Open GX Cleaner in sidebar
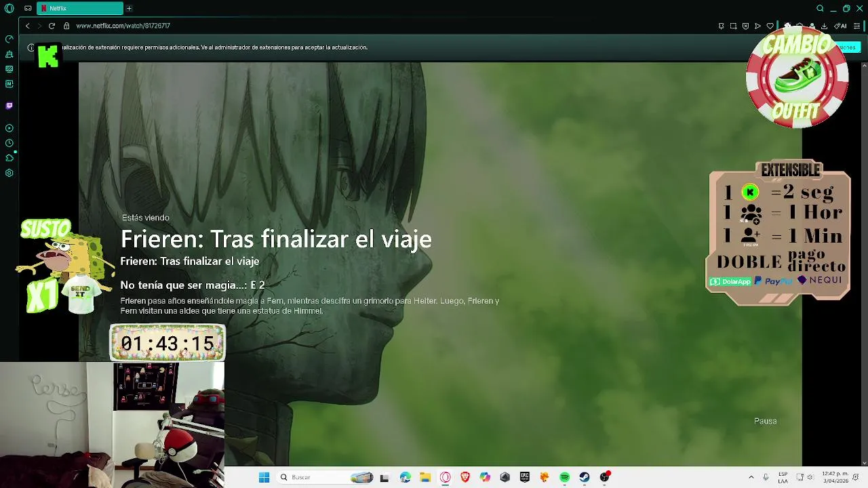Viewport: 868px width, 488px height. click(x=9, y=54)
